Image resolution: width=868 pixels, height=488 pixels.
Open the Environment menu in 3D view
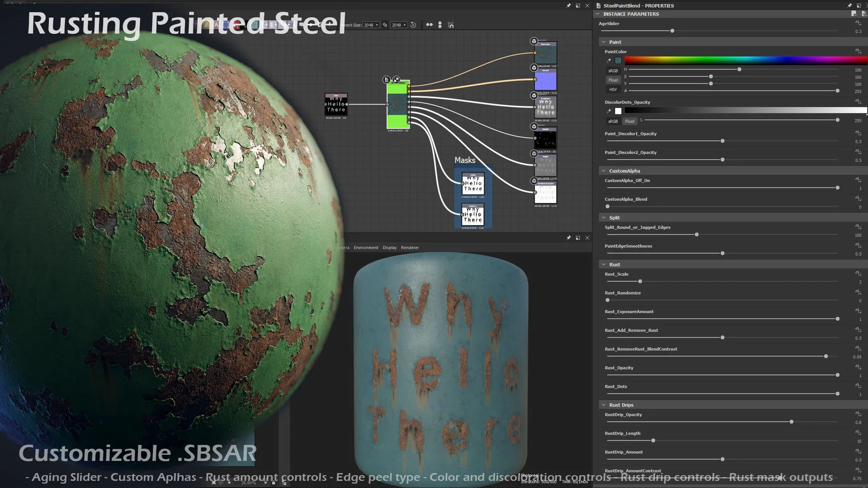click(366, 248)
